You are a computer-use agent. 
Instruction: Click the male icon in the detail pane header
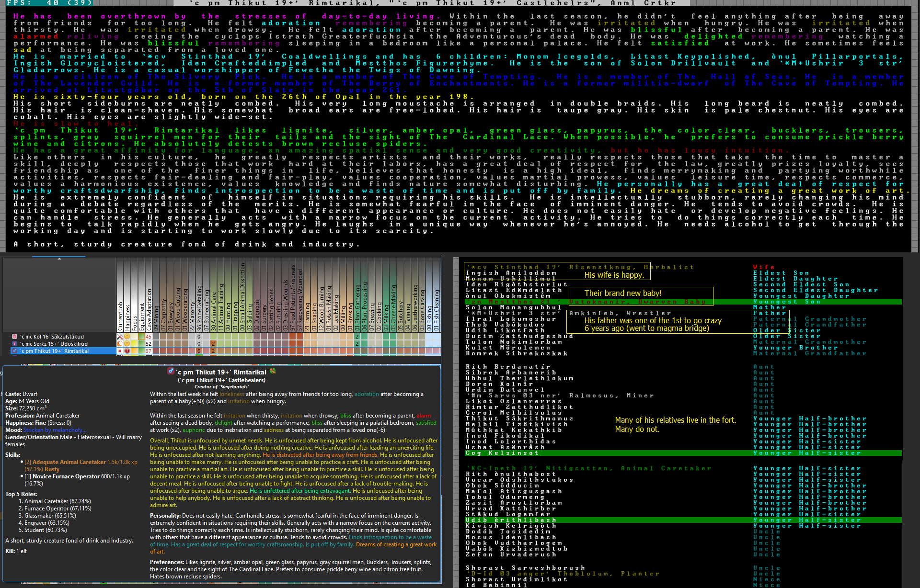pos(170,372)
